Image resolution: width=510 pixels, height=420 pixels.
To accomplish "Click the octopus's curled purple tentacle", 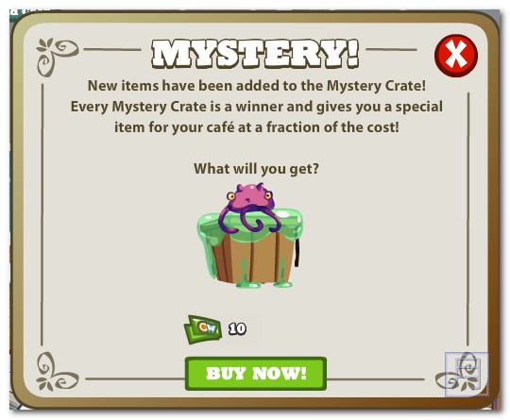I will pos(257,223).
